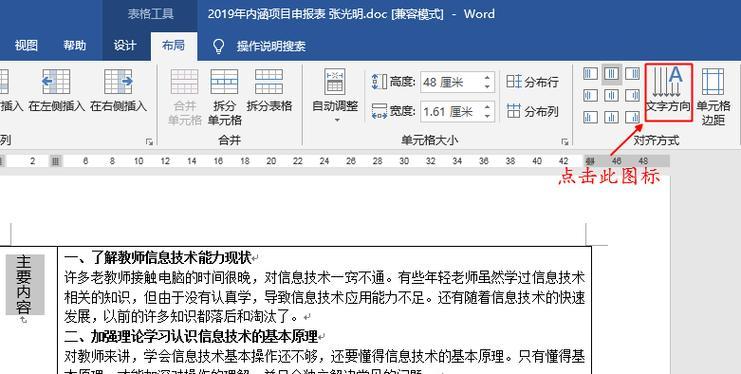Align cell text top left
This screenshot has width=741, height=374.
[590, 74]
